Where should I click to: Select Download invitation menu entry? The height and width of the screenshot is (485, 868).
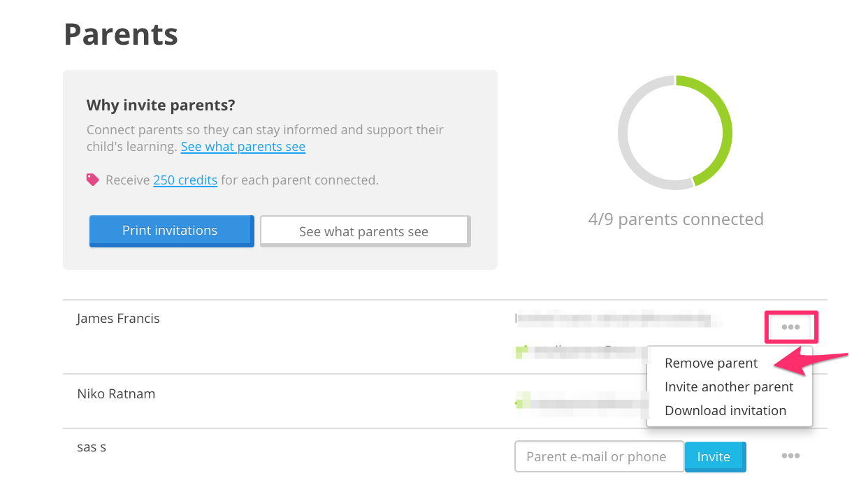click(x=725, y=411)
